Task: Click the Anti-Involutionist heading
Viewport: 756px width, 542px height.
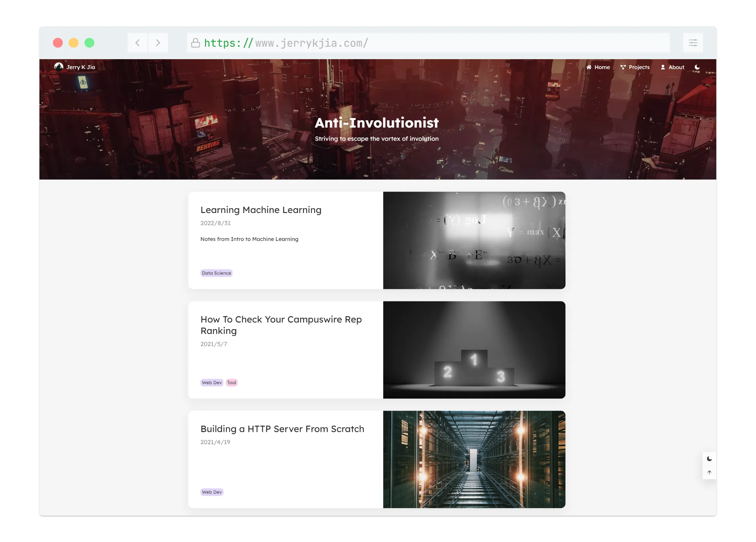Action: coord(377,123)
